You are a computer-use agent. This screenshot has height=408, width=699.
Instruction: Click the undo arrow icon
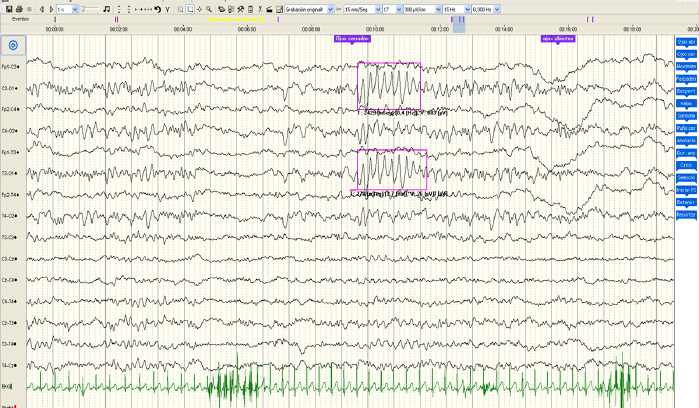(x=157, y=9)
